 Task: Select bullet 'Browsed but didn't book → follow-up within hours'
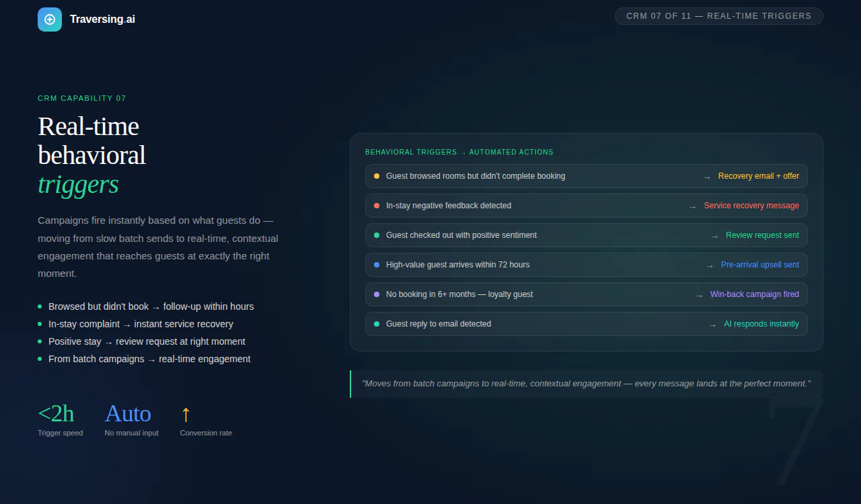point(146,306)
